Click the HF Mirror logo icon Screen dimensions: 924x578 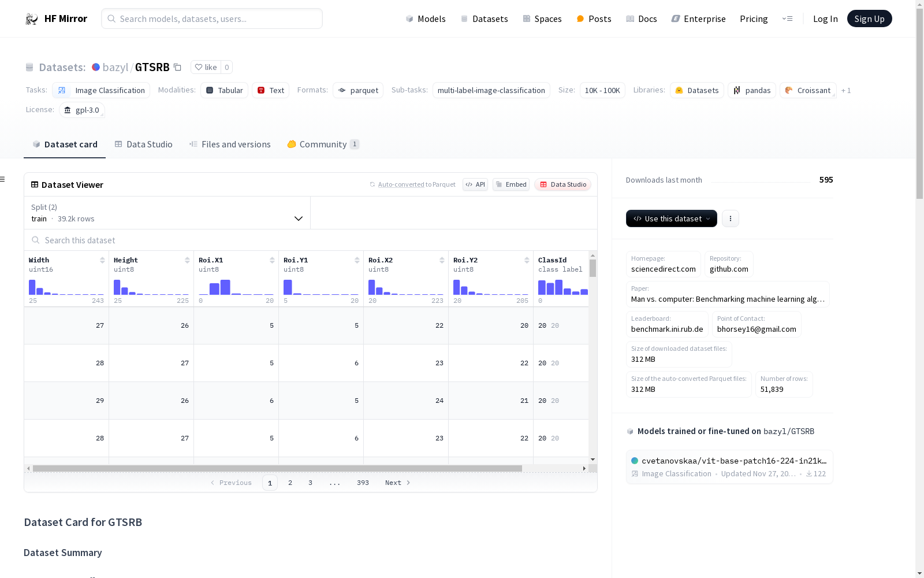(x=32, y=19)
